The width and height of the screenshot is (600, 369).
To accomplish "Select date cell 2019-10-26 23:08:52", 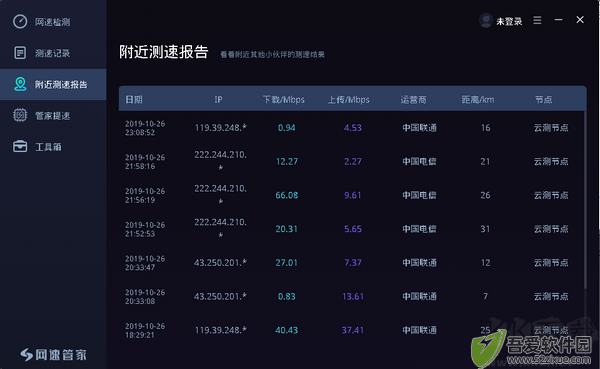I will pos(145,128).
